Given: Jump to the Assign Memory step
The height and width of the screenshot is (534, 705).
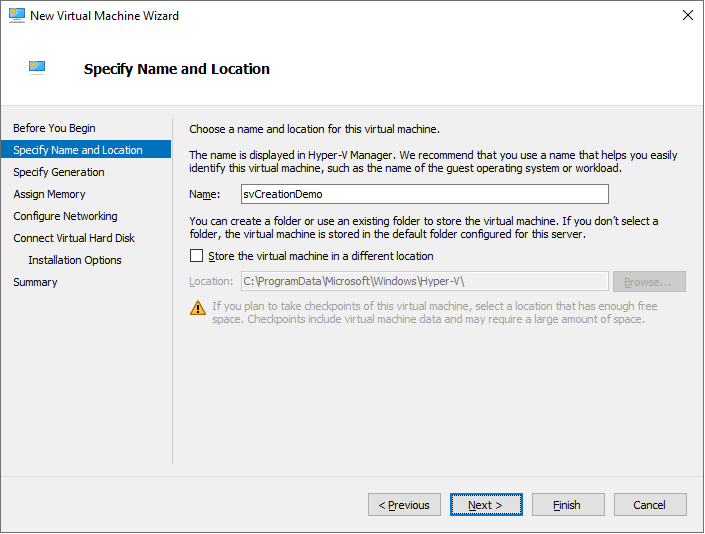Looking at the screenshot, I should pyautogui.click(x=49, y=194).
